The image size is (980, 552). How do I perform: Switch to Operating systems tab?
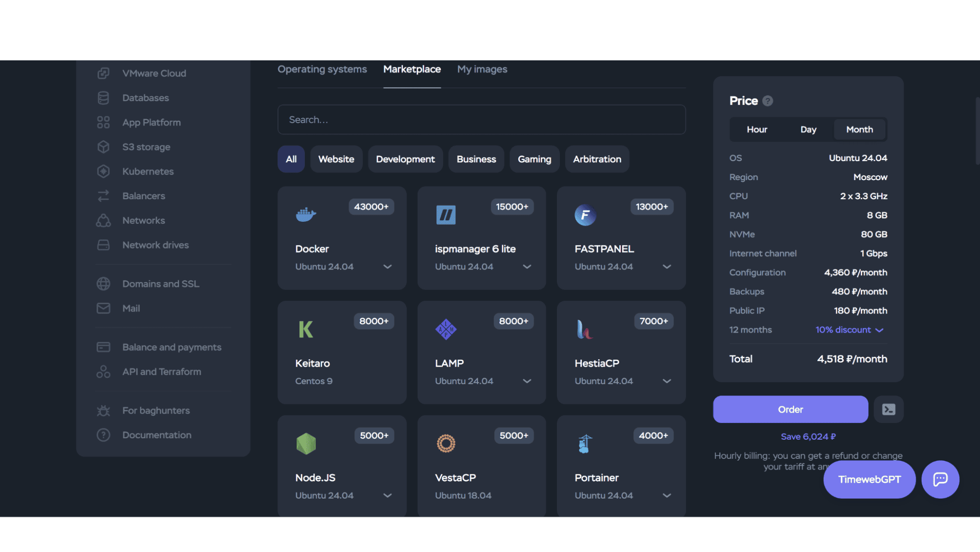click(x=322, y=69)
